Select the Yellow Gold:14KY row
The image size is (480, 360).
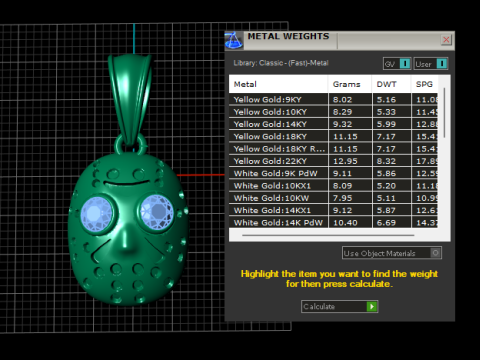(333, 124)
